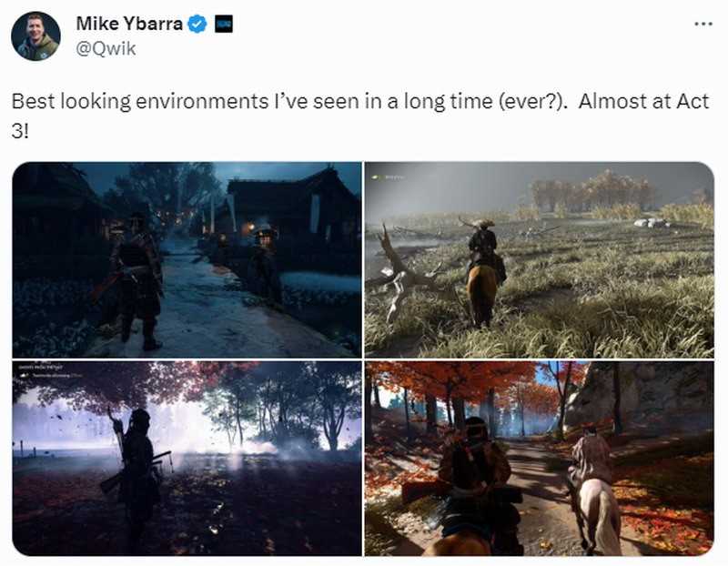Click the armored samurai in the night village image

[136, 278]
